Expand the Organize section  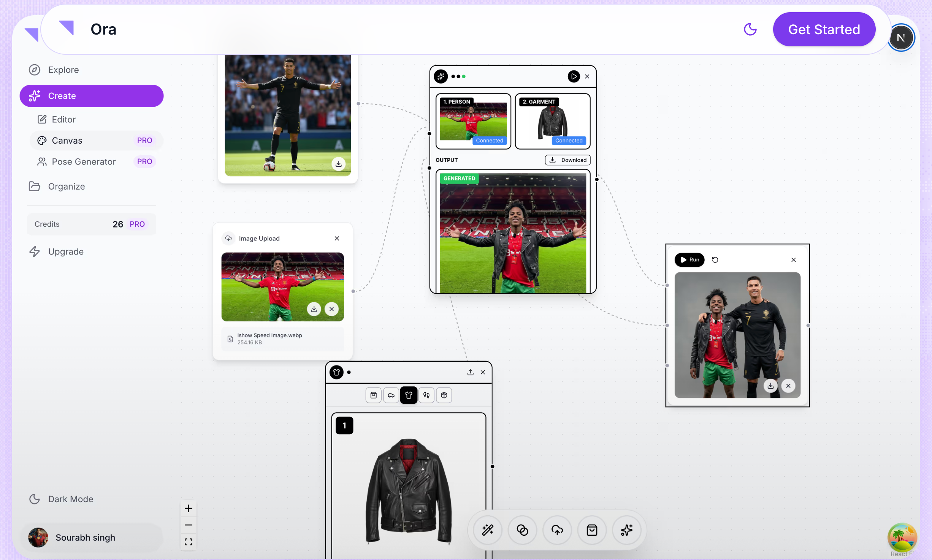coord(66,187)
